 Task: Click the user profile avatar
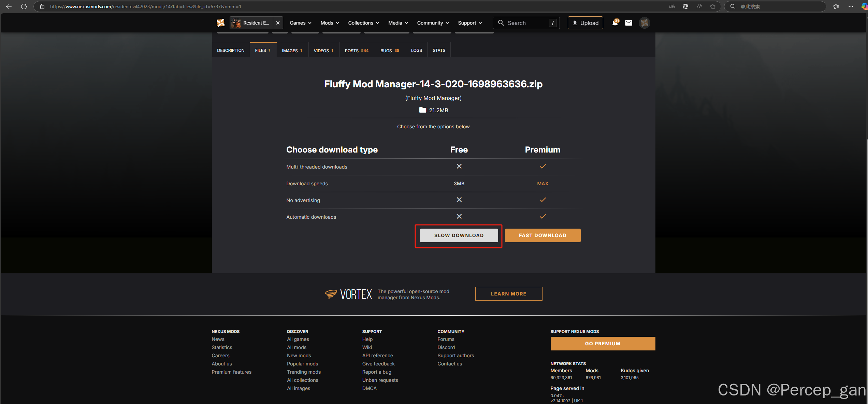tap(644, 23)
